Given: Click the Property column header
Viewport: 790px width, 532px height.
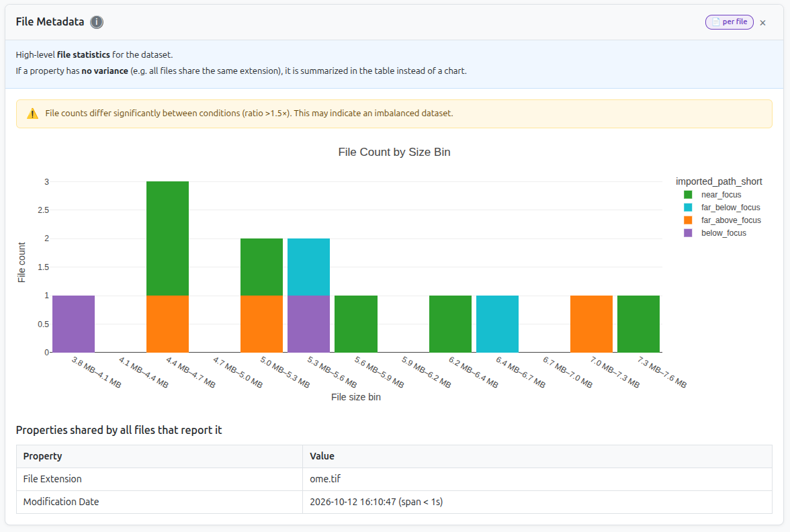Looking at the screenshot, I should click(159, 457).
